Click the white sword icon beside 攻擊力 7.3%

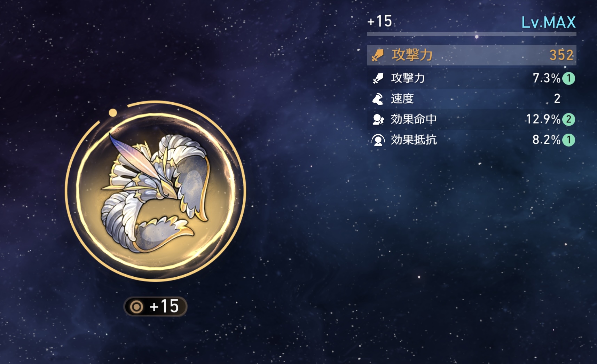click(x=378, y=78)
